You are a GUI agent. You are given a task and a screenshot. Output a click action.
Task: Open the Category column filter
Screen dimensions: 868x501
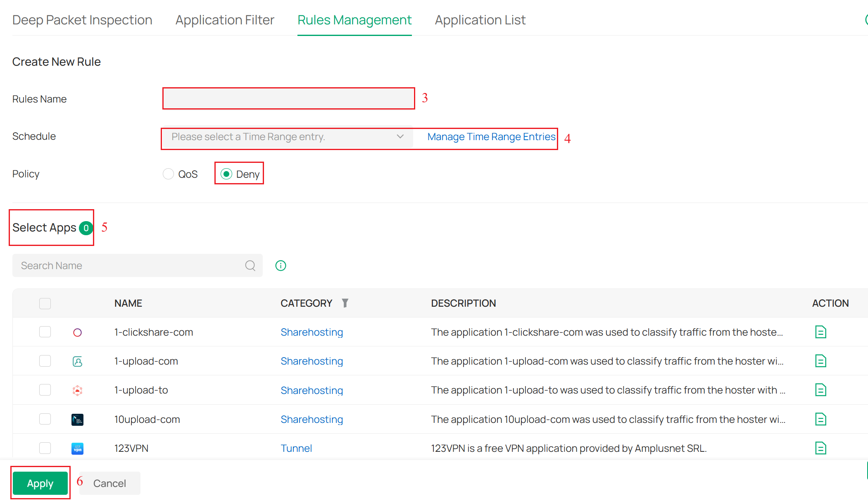click(x=345, y=303)
